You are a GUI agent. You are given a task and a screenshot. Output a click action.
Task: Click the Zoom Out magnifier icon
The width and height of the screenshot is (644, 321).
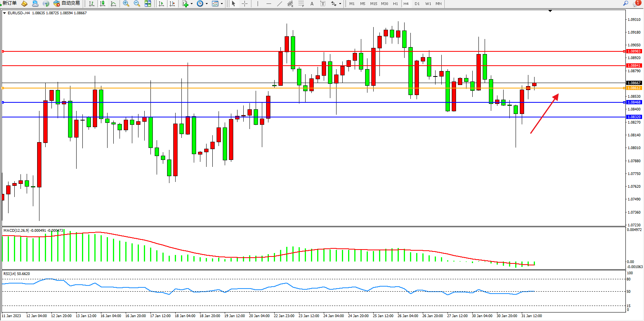tap(137, 3)
